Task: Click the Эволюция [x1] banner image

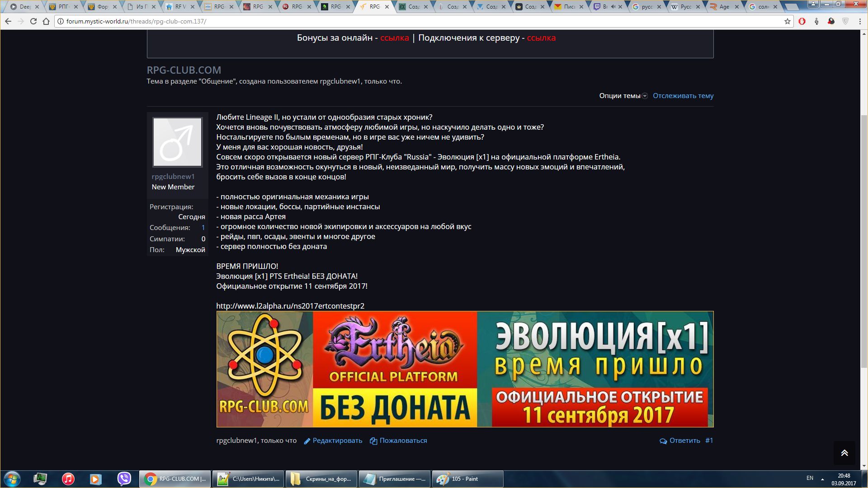Action: pos(465,369)
